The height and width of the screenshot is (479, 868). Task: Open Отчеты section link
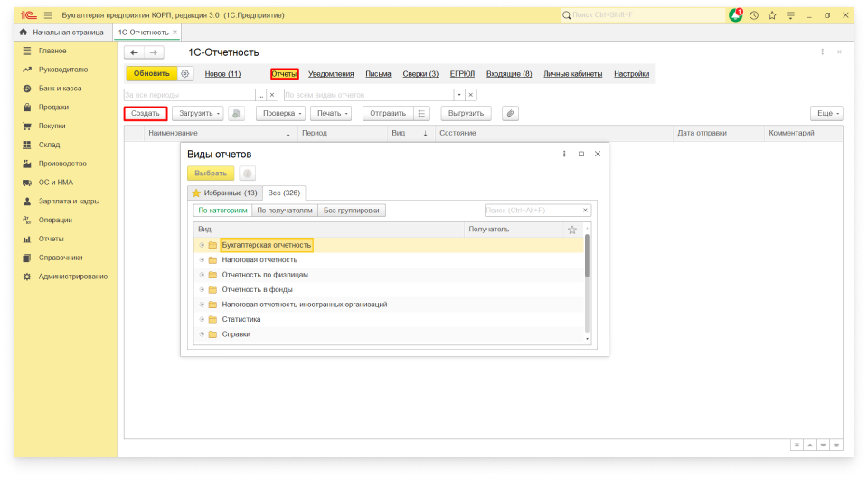tap(285, 74)
